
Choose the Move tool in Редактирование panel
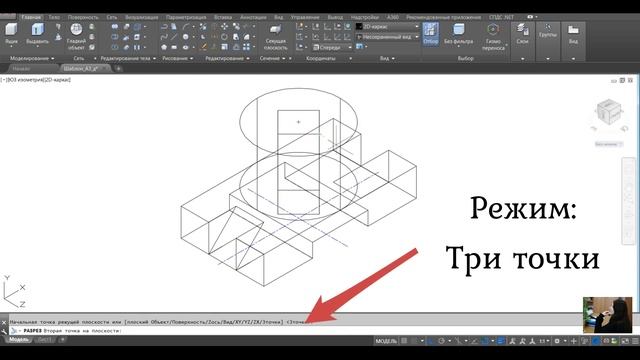point(224,27)
